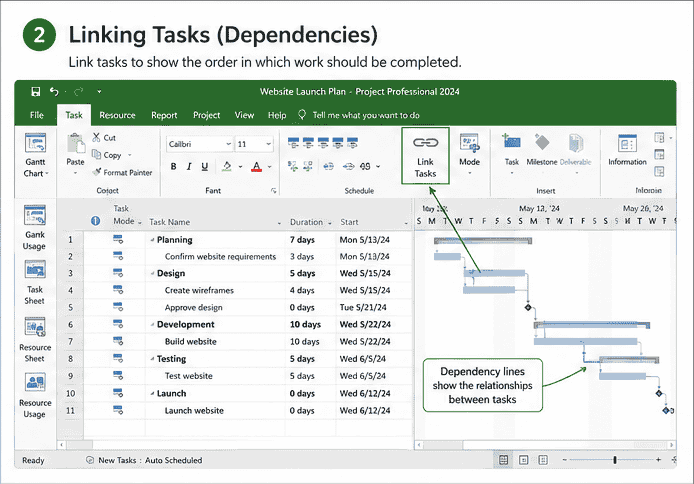694x484 pixels.
Task: Collapse the Development summary task
Action: [x=152, y=325]
